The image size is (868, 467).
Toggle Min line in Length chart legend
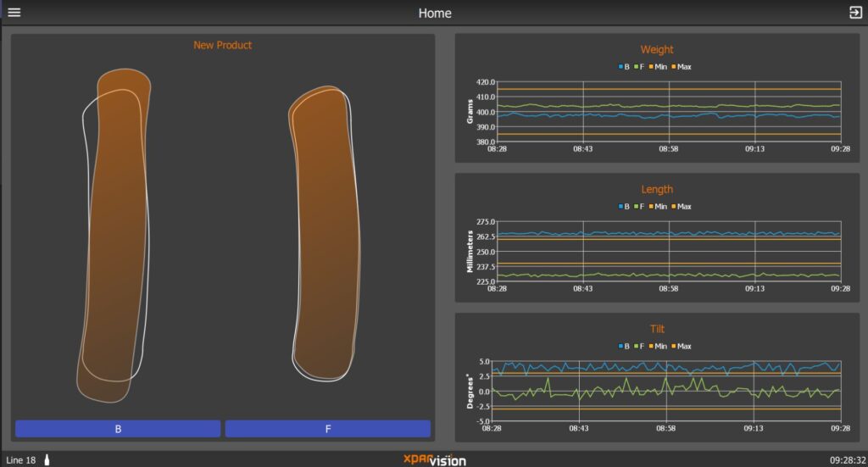658,206
